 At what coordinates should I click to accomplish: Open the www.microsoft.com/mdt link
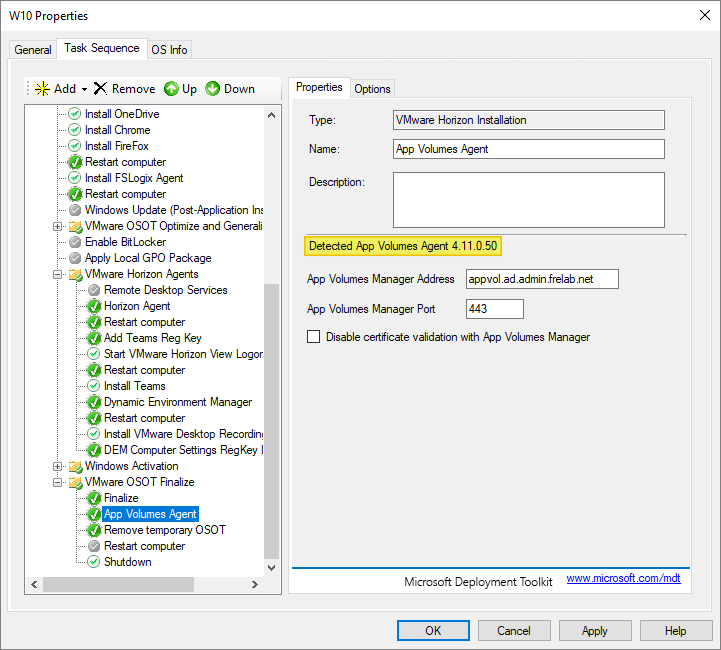pos(623,579)
